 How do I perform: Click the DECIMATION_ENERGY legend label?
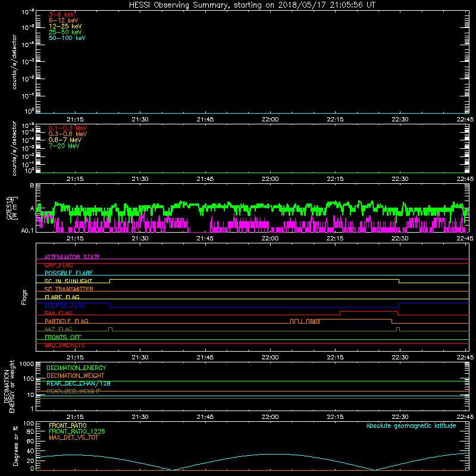[x=76, y=368]
